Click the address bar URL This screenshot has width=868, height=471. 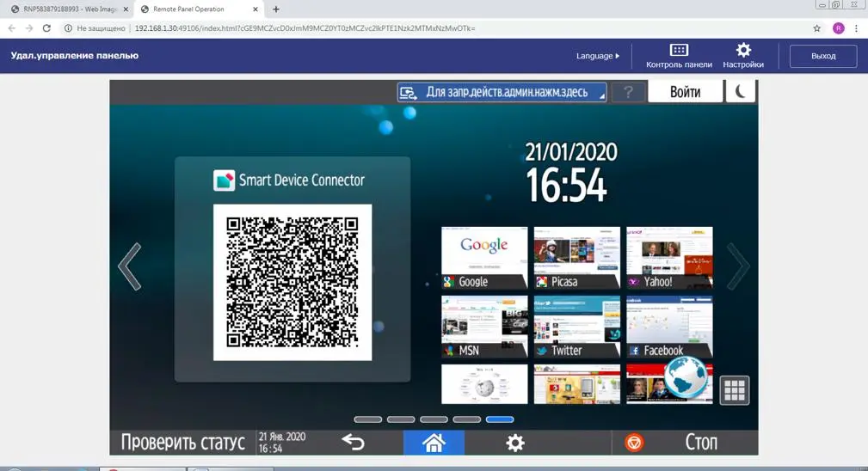coord(305,28)
